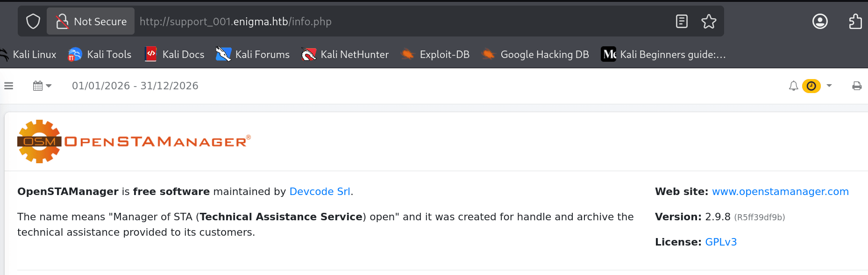Open Kali Tools bookmark
This screenshot has height=275, width=868.
click(100, 55)
